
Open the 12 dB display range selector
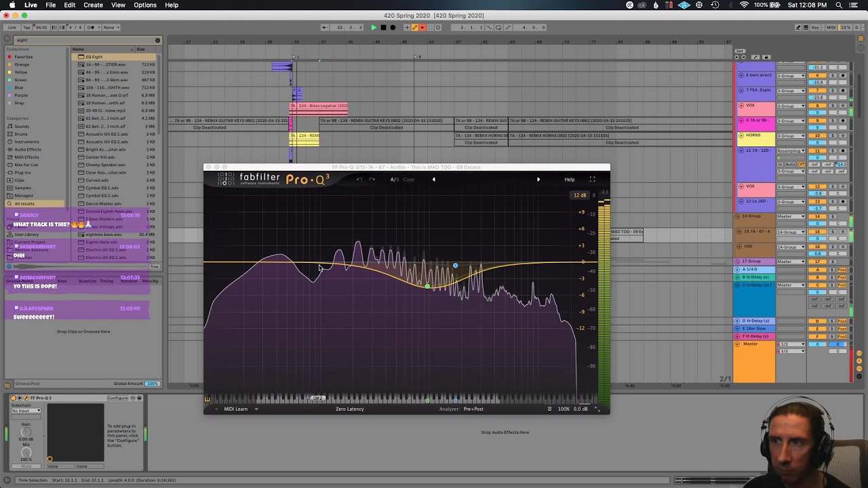[580, 195]
